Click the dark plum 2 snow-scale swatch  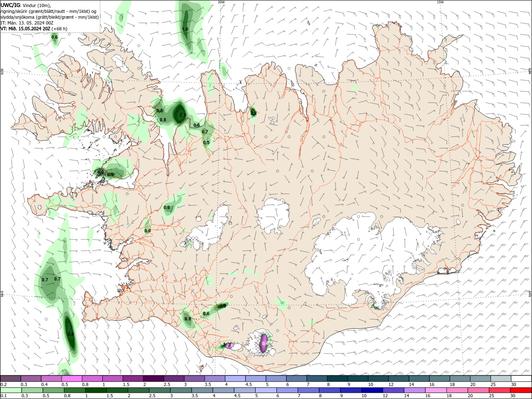[153, 379]
